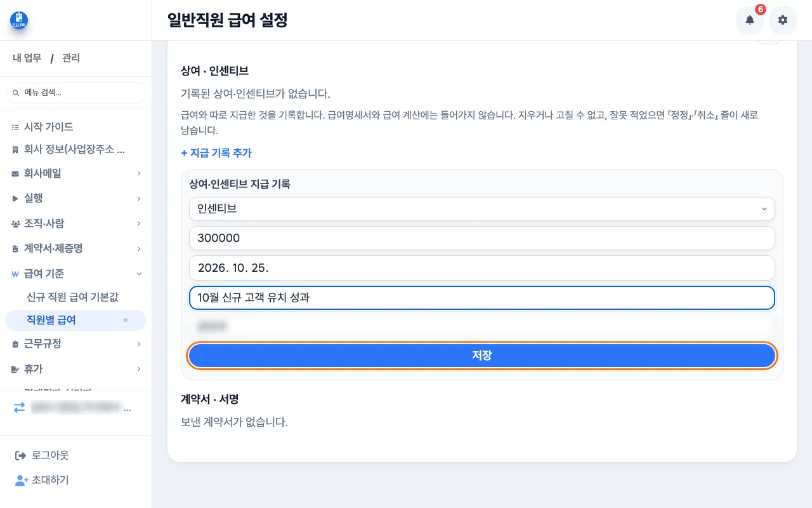Expand the 실행 menu chevron

point(138,199)
